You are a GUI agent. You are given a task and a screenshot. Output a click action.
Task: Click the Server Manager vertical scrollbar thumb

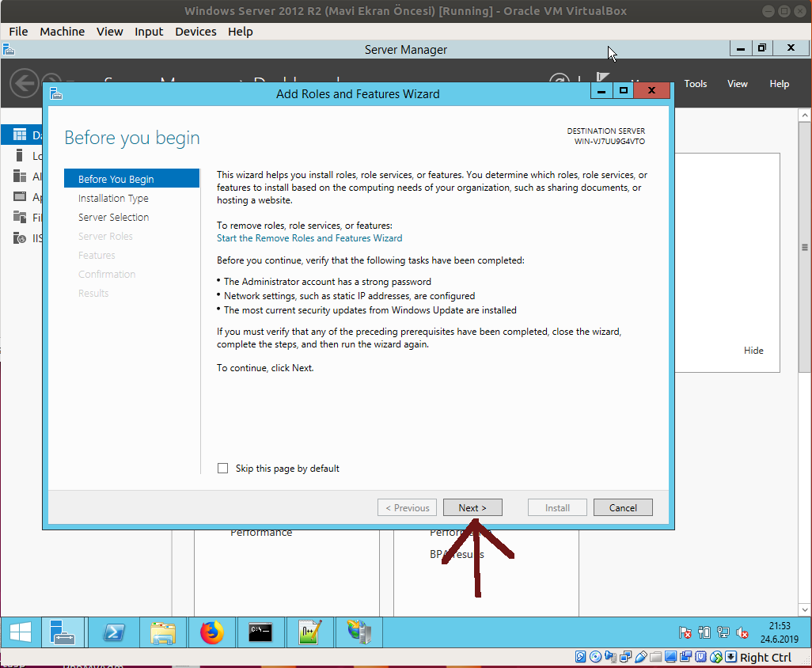804,247
